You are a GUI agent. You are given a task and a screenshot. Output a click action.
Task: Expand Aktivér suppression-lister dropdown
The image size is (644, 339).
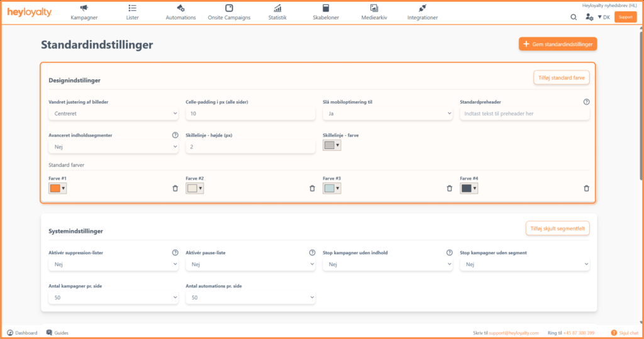[113, 265]
